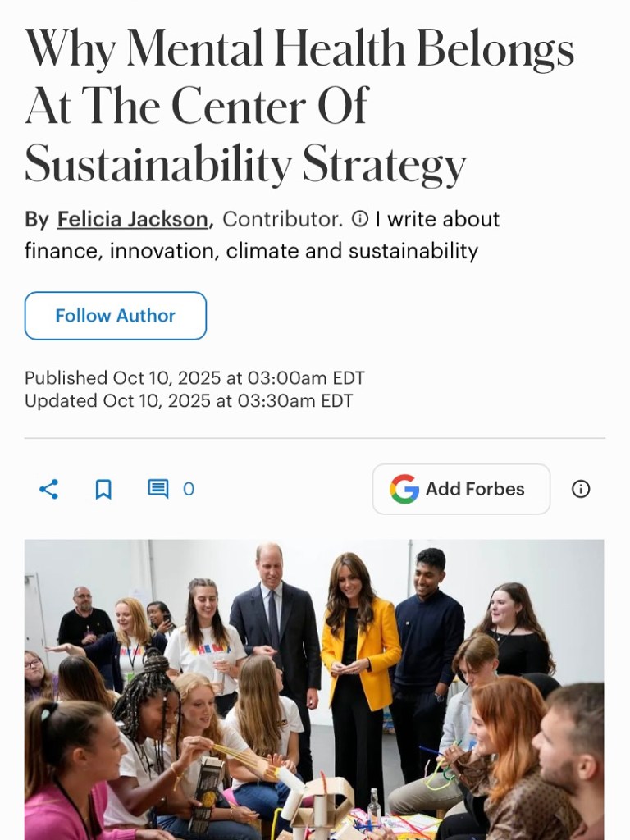Image resolution: width=630 pixels, height=840 pixels.
Task: Click the comment count showing 0
Action: [x=189, y=490]
